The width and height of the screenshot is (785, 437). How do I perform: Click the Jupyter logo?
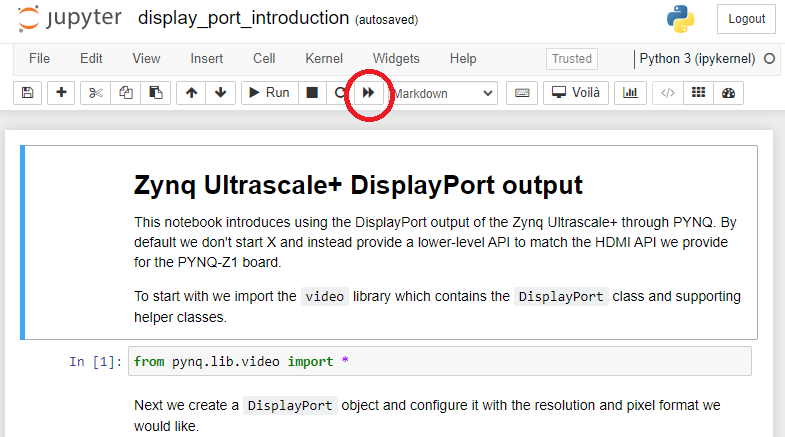point(70,19)
